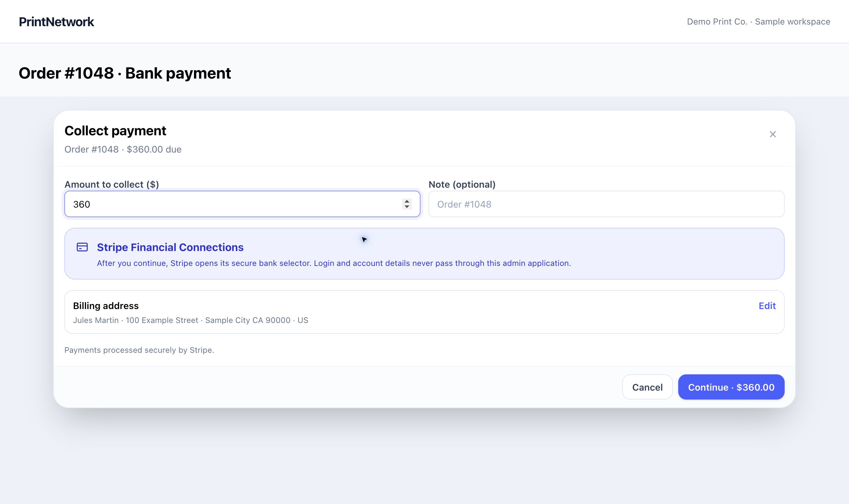Edit the billing address

click(767, 306)
